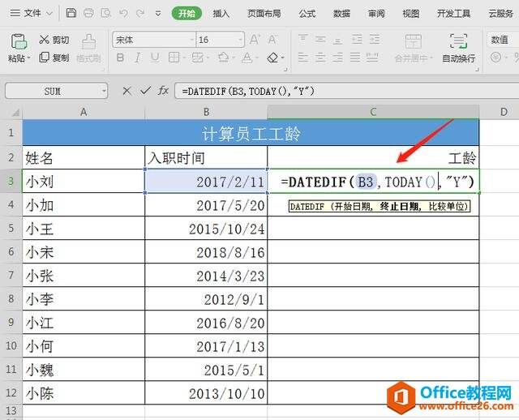Image resolution: width=519 pixels, height=420 pixels.
Task: Click the align right icon
Action: point(337,58)
